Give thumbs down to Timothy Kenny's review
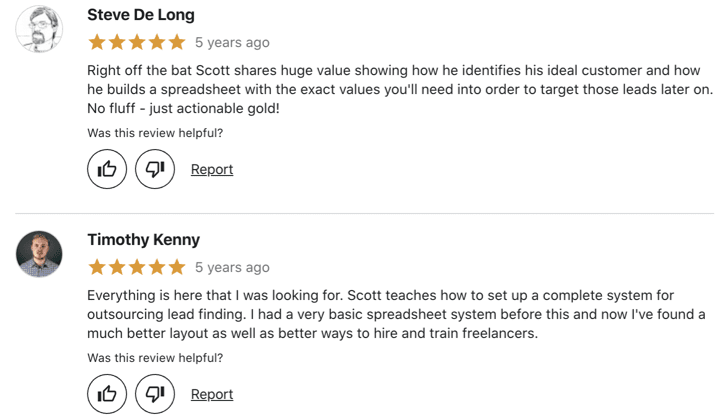The height and width of the screenshot is (416, 719). (x=155, y=394)
